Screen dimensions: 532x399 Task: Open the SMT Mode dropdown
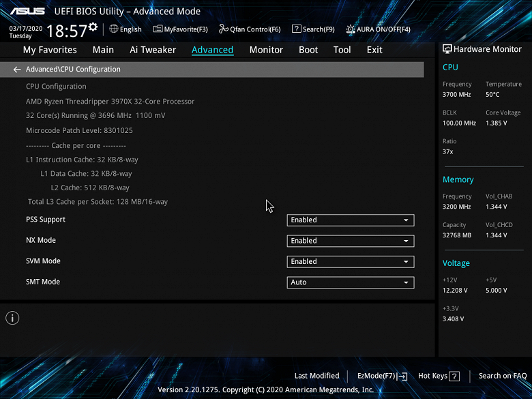coord(351,282)
